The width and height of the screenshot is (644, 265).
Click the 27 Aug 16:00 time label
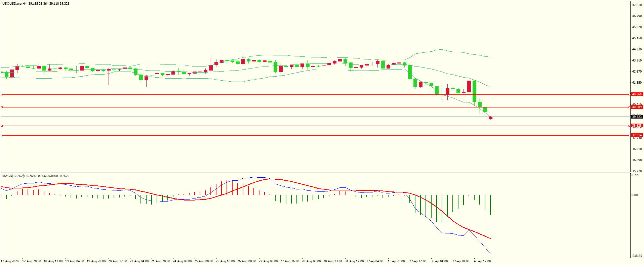point(290,261)
